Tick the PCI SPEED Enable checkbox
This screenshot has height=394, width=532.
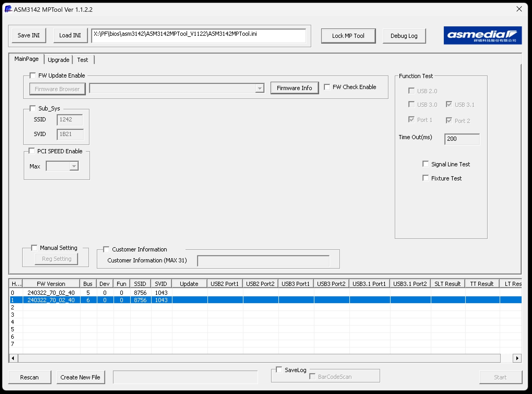pyautogui.click(x=32, y=151)
